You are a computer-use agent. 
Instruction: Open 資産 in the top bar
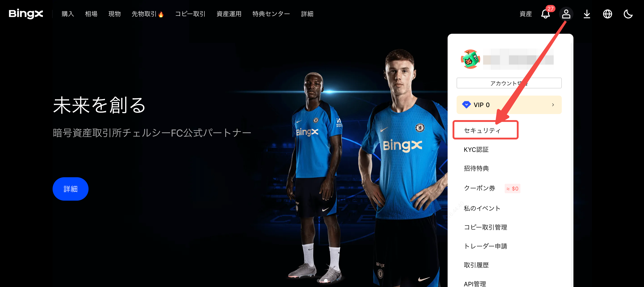526,14
